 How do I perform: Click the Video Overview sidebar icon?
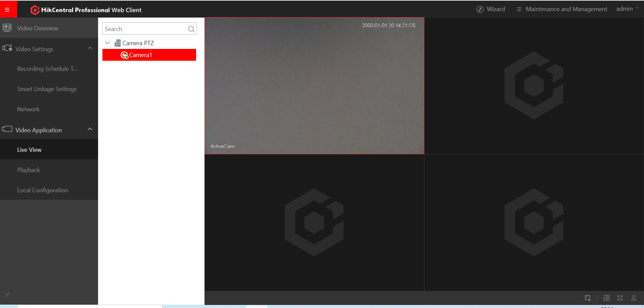[7, 27]
